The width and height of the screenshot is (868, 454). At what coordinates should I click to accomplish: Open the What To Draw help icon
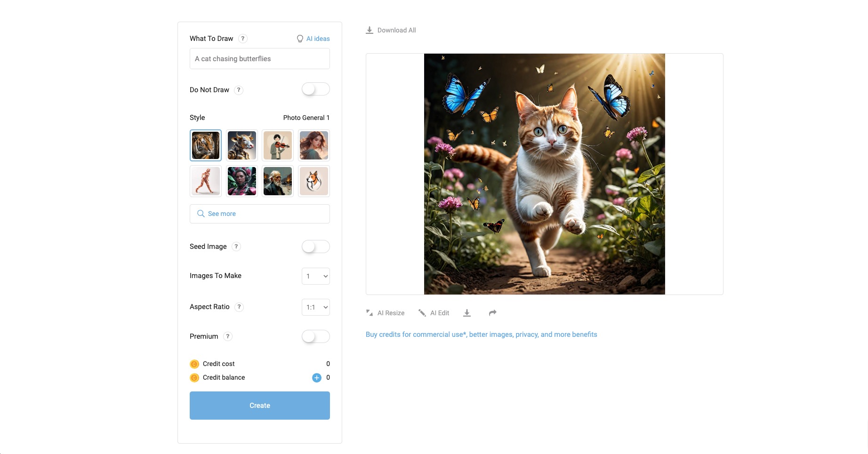(x=243, y=39)
